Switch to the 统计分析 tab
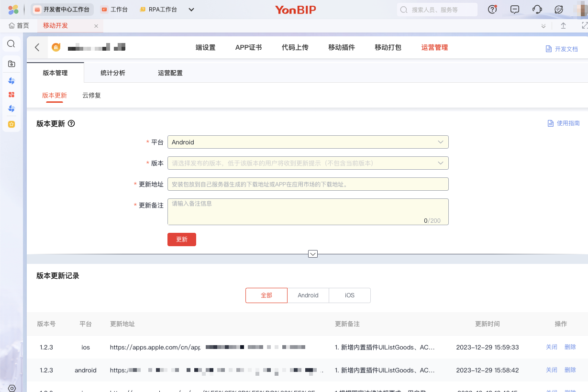The image size is (588, 392). point(113,73)
